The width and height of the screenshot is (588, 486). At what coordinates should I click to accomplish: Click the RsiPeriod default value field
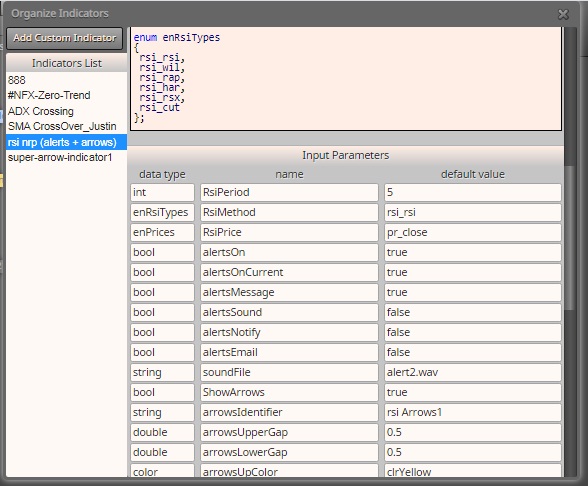(472, 192)
